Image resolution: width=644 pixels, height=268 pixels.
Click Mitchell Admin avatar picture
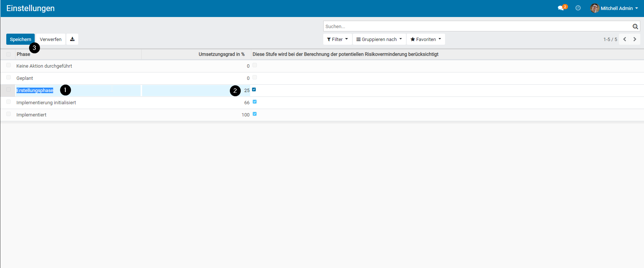click(595, 8)
